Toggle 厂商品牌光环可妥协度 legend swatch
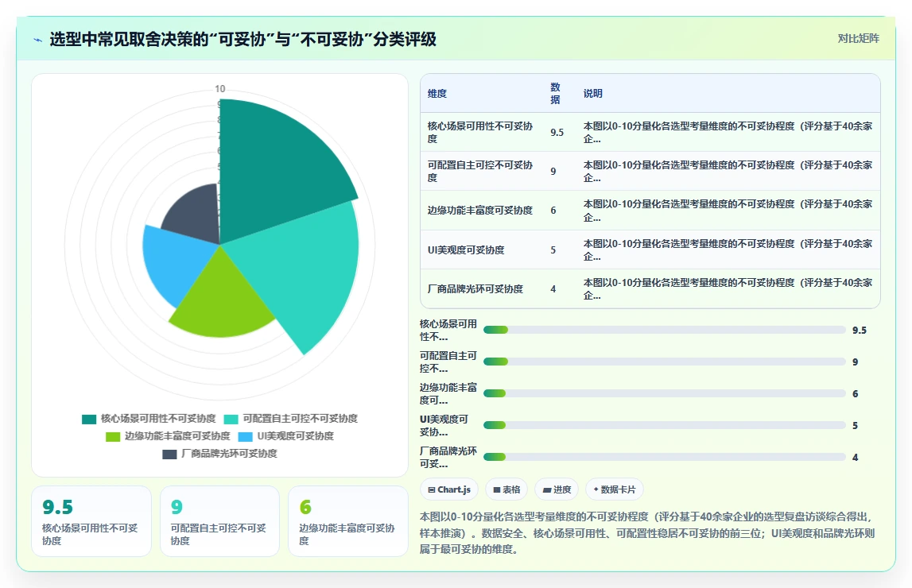This screenshot has height=588, width=912. tap(169, 454)
